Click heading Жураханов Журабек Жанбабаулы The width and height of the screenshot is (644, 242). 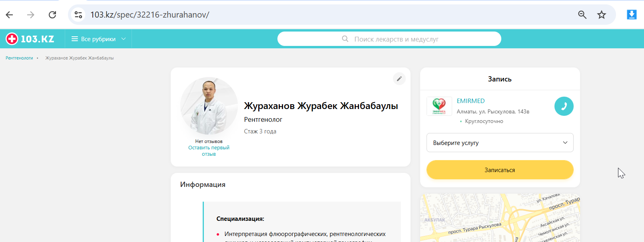click(x=321, y=106)
